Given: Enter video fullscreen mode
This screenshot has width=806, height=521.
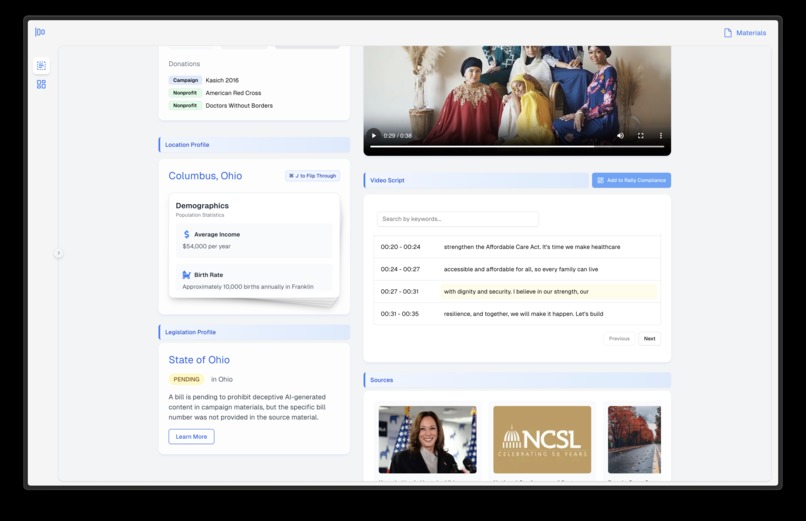Looking at the screenshot, I should click(x=640, y=136).
